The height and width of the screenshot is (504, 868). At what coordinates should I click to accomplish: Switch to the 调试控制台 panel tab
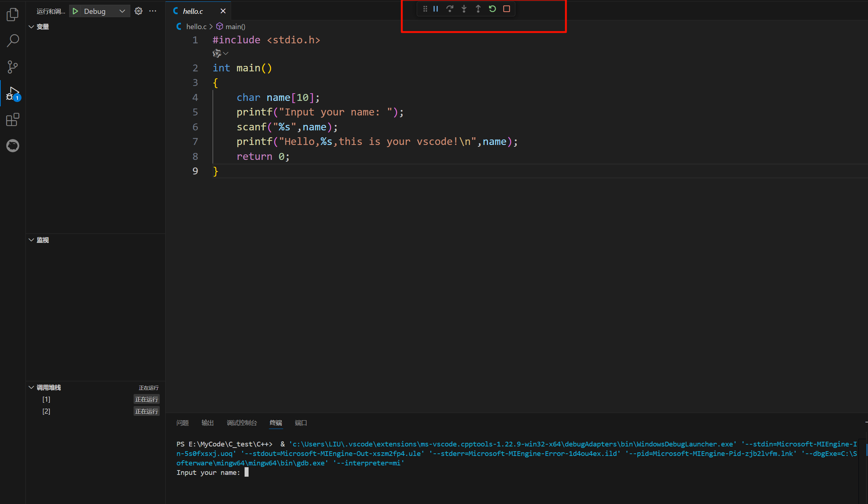(242, 423)
